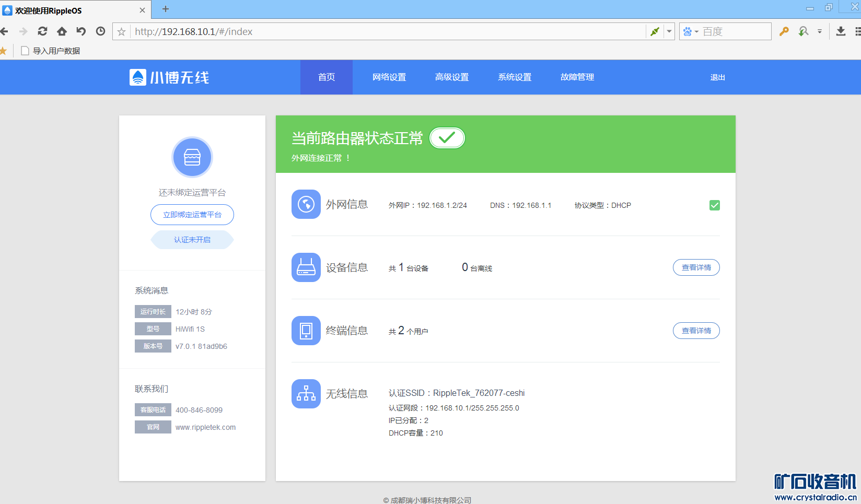Click DNS：192.168.1.1 text
The height and width of the screenshot is (504, 861).
pyautogui.click(x=520, y=205)
